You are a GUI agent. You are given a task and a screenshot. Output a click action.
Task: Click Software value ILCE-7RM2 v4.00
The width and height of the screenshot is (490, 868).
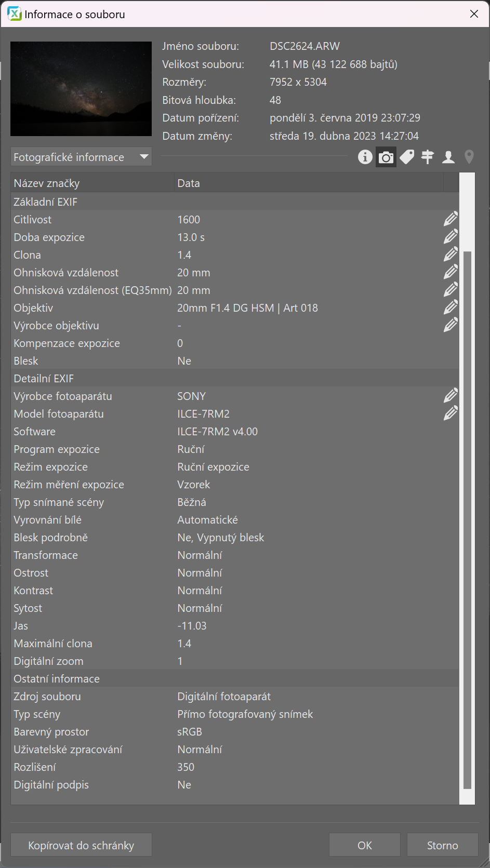coord(218,431)
